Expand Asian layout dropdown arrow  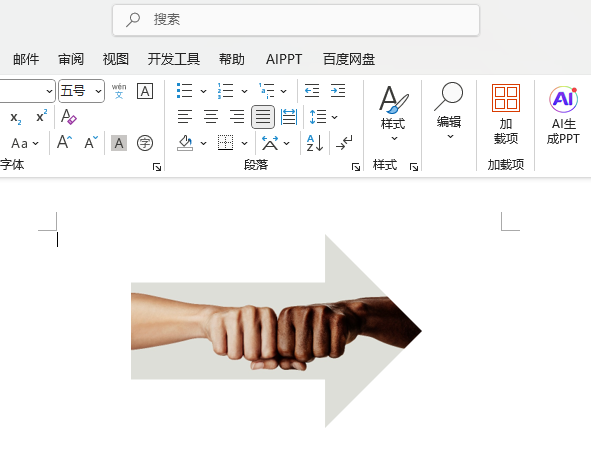(x=286, y=143)
